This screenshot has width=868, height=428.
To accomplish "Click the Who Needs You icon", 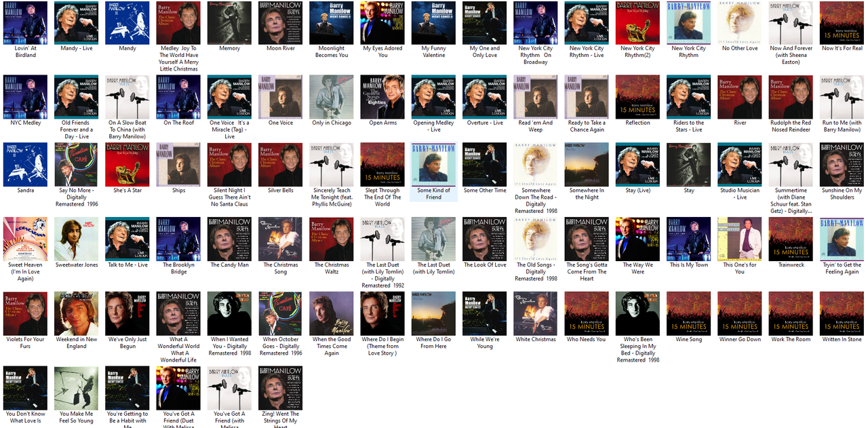I will (587, 314).
